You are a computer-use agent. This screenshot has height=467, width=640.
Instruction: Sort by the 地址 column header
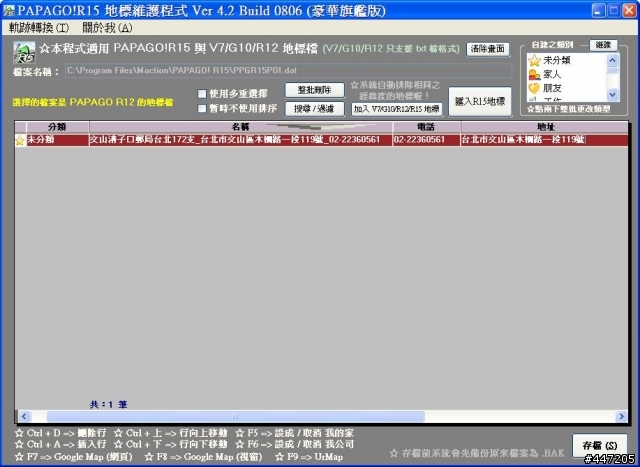(544, 127)
